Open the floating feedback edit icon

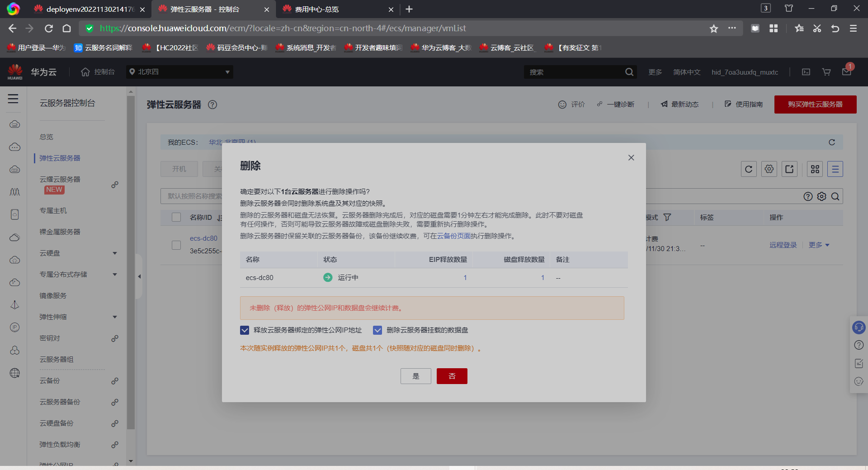click(x=859, y=363)
